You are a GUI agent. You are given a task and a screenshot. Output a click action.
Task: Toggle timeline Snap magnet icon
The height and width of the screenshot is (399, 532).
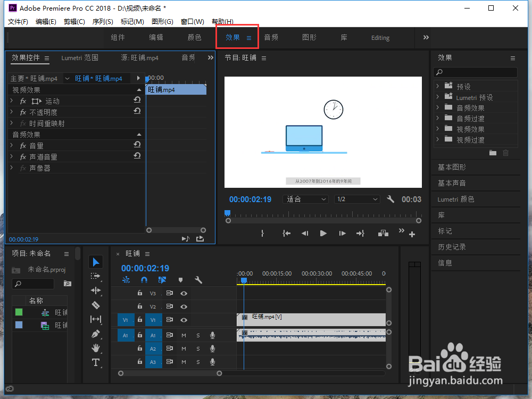coord(144,280)
